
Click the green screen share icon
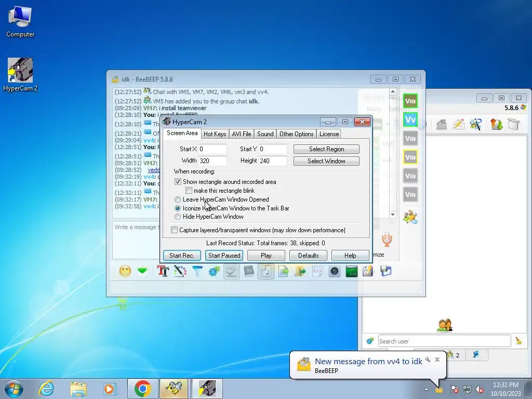pos(352,271)
